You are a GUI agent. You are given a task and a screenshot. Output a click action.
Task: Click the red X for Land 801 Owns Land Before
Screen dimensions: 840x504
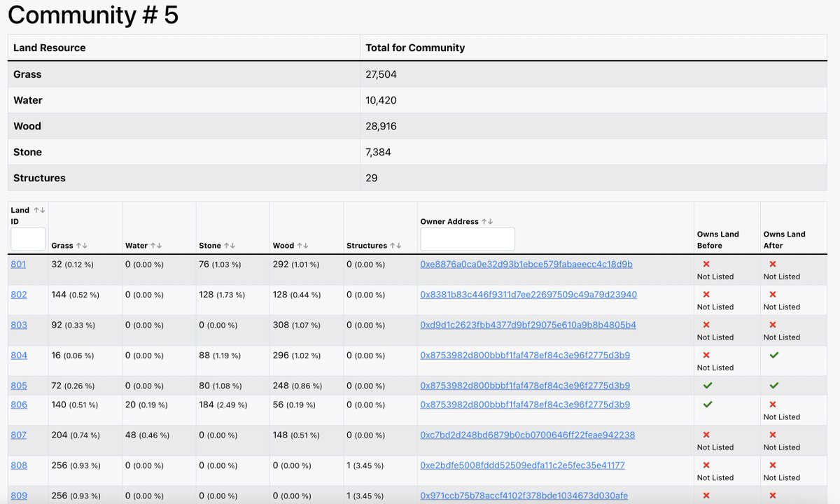[706, 264]
